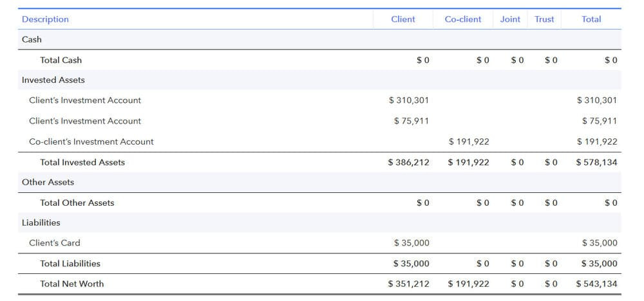Open the Client's Investment Account worth $75,911
This screenshot has height=301, width=644.
coord(84,121)
